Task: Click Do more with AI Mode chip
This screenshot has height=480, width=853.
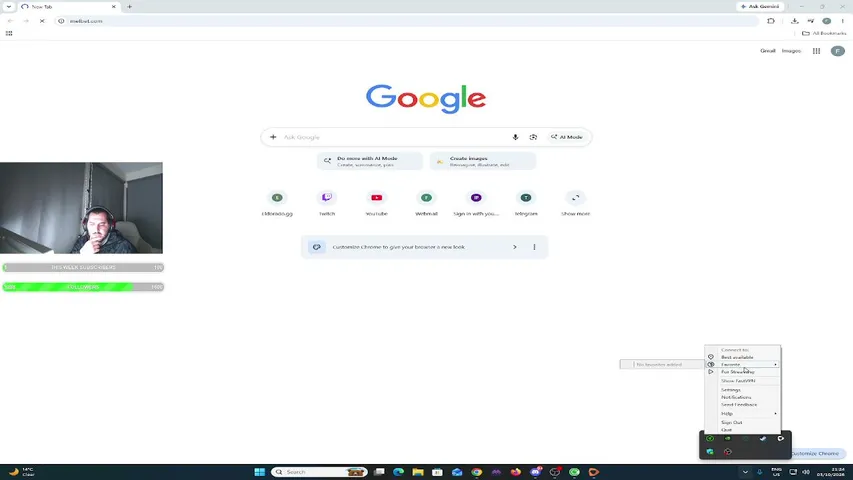Action: [x=370, y=161]
